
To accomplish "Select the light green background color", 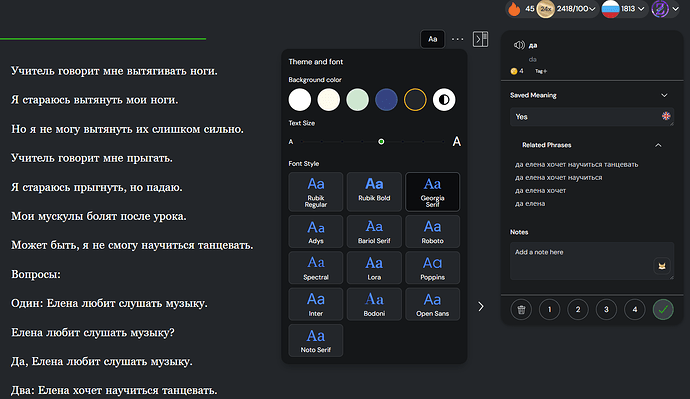I will [357, 99].
